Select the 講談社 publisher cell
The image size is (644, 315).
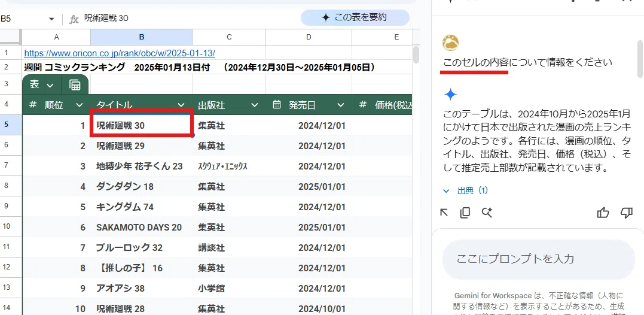pyautogui.click(x=229, y=247)
